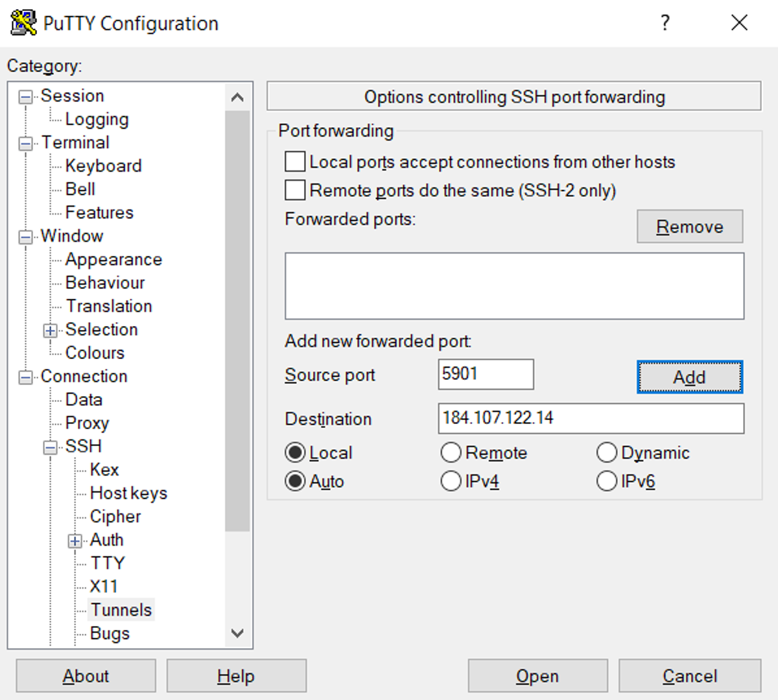Viewport: 778px width, 700px height.
Task: Tick Remote ports do the same checkbox
Action: pyautogui.click(x=295, y=190)
